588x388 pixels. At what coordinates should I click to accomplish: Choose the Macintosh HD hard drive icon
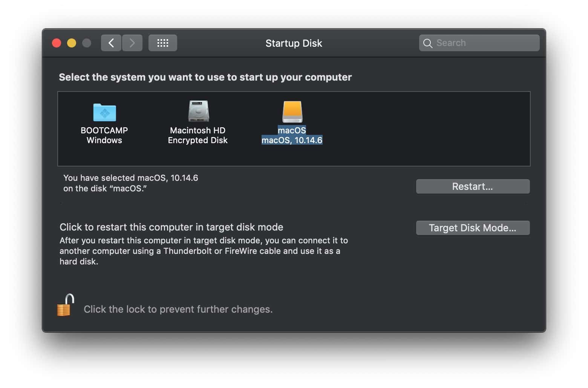click(x=198, y=111)
